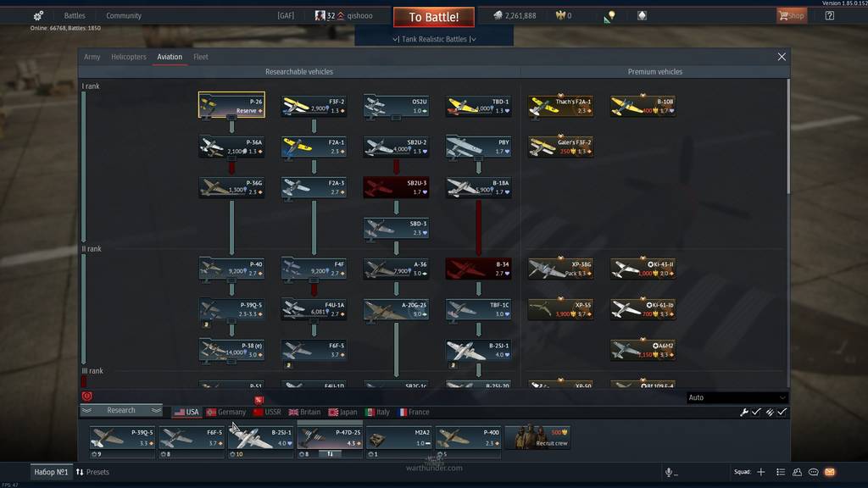The width and height of the screenshot is (868, 488).
Task: Click the Recruit crew button
Action: tap(542, 438)
